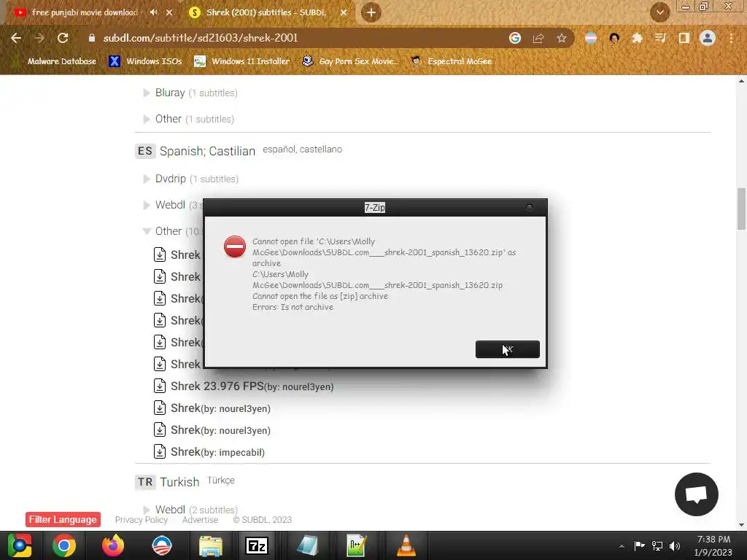Toggle Chrome side panel
This screenshot has height=560, width=747.
684,38
